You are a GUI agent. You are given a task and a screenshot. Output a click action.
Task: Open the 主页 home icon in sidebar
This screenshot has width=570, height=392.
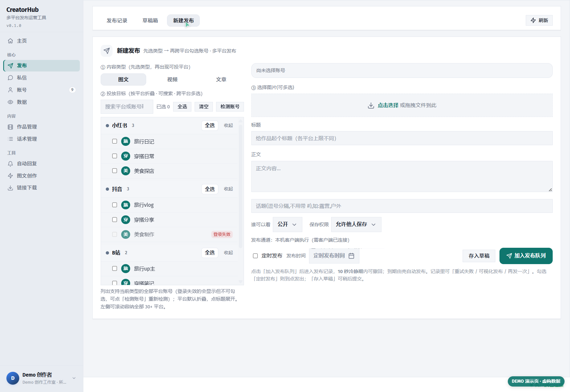(11, 41)
